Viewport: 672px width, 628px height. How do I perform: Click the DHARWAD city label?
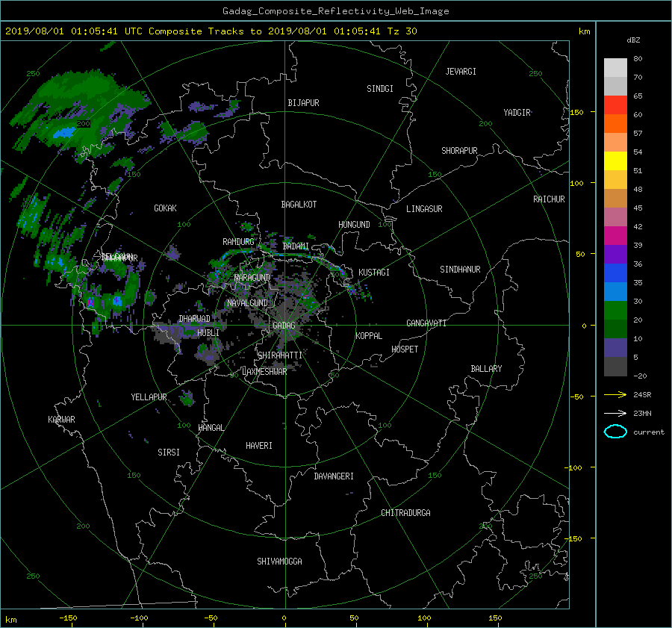coord(194,319)
